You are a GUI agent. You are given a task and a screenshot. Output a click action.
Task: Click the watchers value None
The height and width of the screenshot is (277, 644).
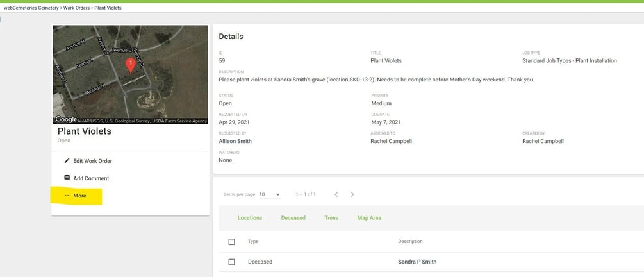[225, 160]
